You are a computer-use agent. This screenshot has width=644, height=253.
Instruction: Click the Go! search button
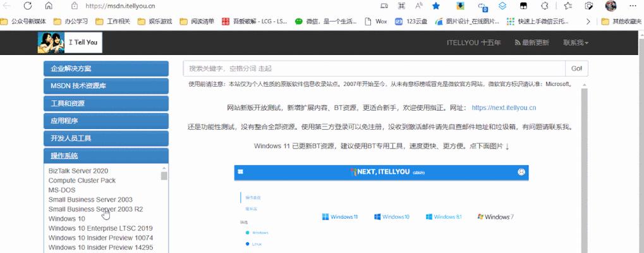coord(576,68)
